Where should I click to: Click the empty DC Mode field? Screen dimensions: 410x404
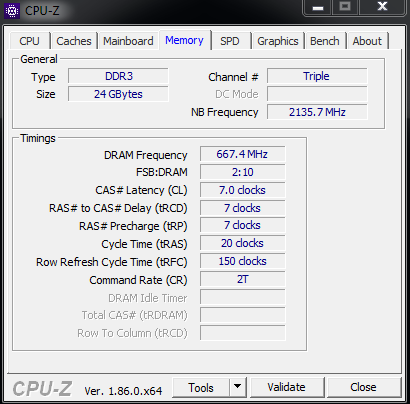point(317,94)
